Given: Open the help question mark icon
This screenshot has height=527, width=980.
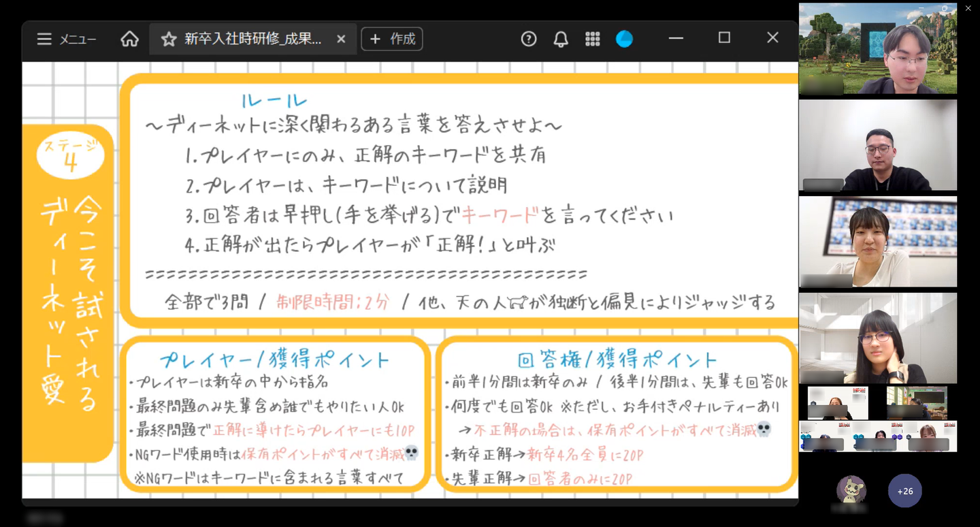Looking at the screenshot, I should click(529, 39).
